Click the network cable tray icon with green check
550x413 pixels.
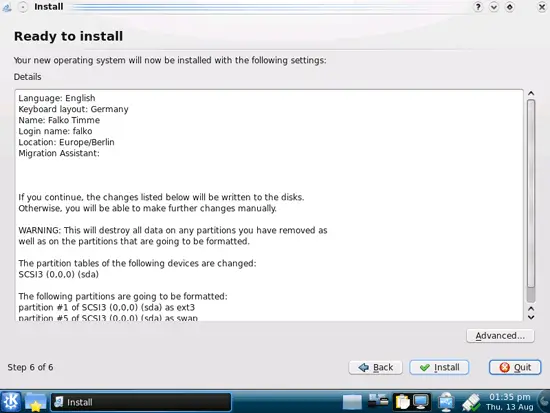click(x=470, y=402)
